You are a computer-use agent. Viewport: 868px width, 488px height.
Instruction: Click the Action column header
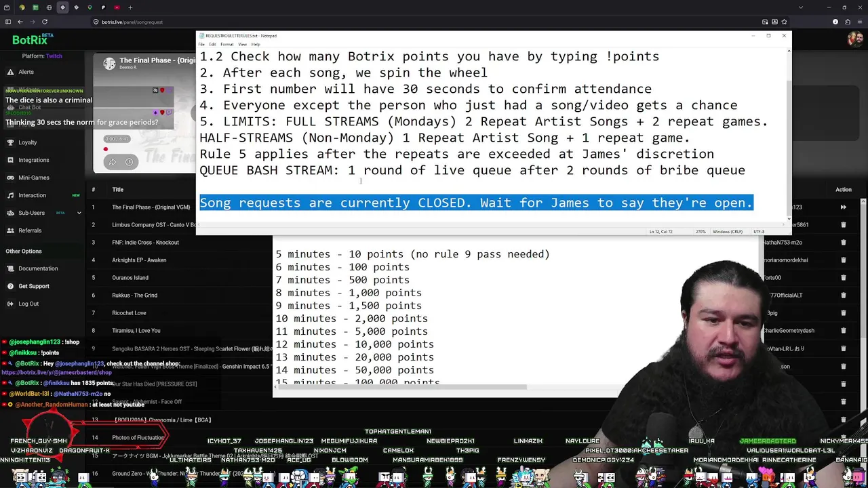point(844,190)
